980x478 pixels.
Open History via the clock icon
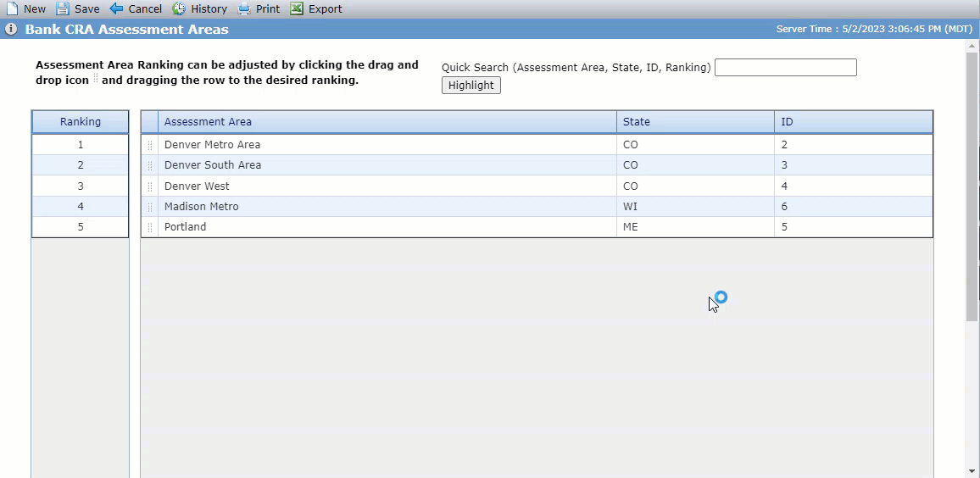(x=179, y=8)
